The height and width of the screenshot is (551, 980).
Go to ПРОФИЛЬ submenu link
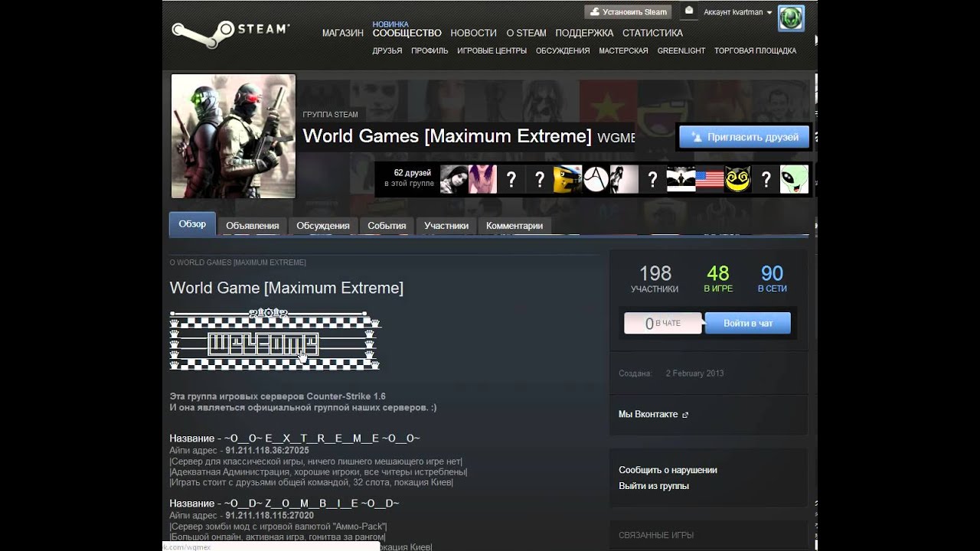coord(430,51)
